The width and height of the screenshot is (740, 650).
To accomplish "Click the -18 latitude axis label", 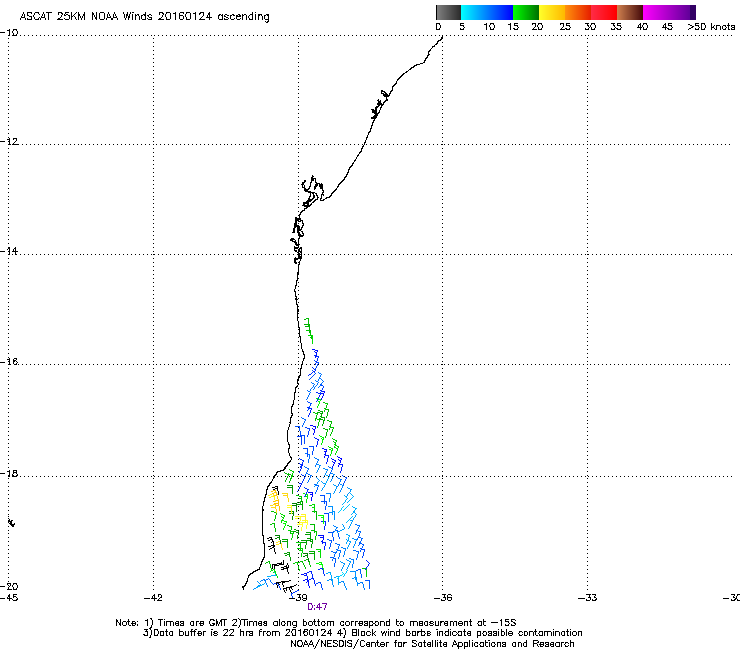I will (9, 473).
